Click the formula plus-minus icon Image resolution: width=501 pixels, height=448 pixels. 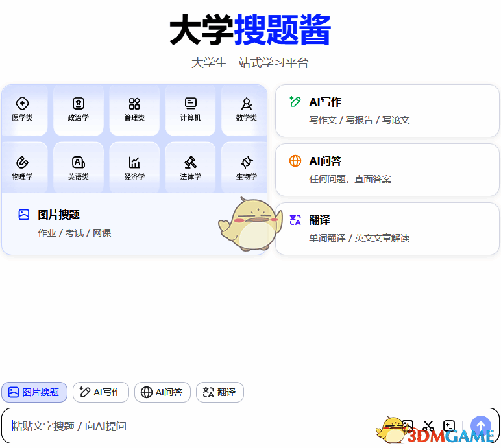(x=449, y=426)
